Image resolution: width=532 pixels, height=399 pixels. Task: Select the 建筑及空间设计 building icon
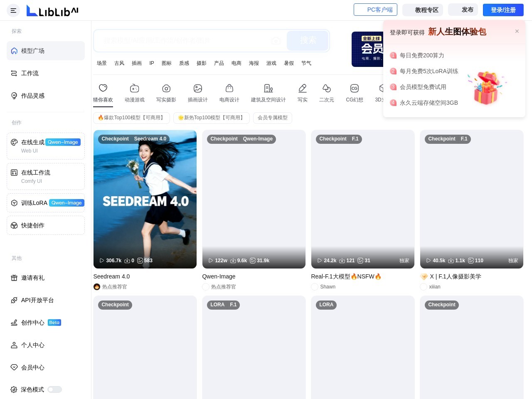pos(268,89)
